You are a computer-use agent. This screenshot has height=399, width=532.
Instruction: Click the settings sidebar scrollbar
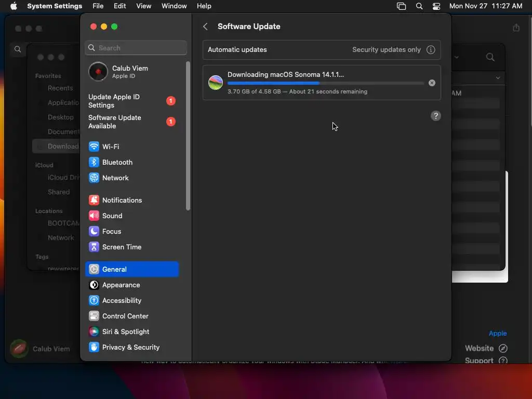(188, 136)
